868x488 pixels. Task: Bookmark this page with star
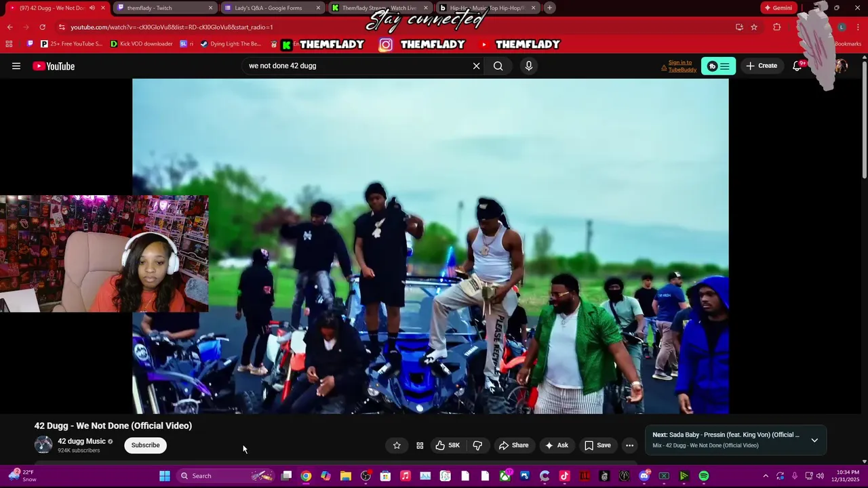[754, 27]
